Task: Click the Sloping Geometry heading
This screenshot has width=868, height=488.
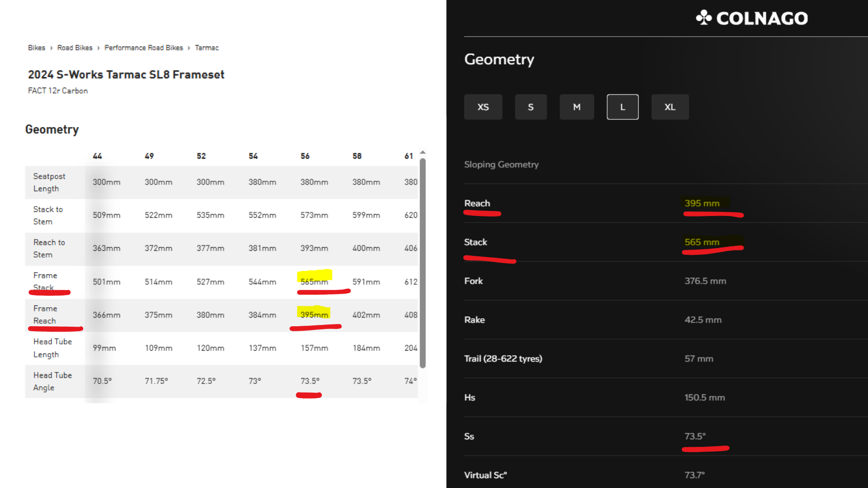Action: coord(501,164)
